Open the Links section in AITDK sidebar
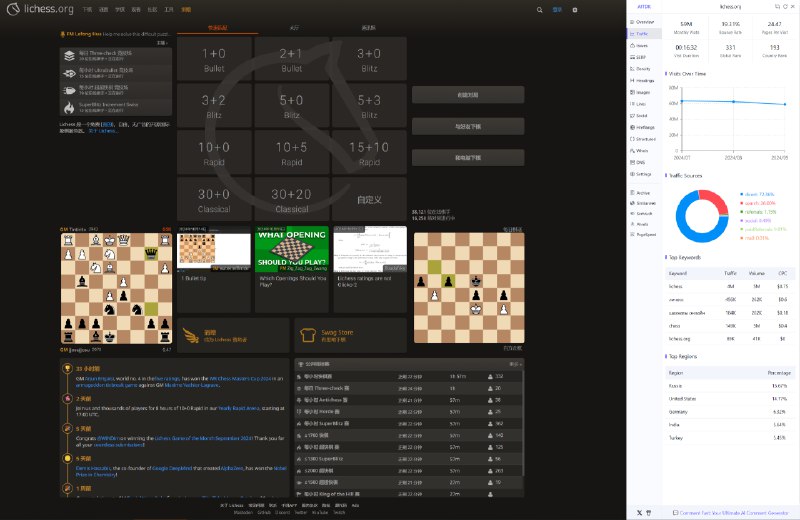The image size is (800, 520). click(644, 104)
